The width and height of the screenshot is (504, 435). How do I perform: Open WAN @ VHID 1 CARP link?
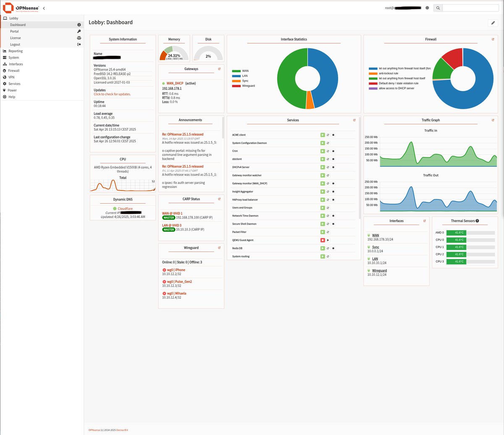(172, 213)
